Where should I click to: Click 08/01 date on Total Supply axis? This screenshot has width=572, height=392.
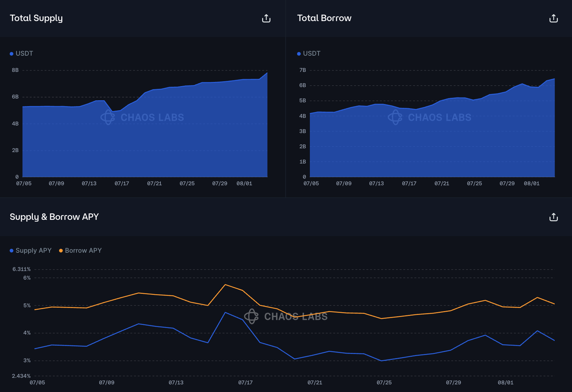coord(244,184)
